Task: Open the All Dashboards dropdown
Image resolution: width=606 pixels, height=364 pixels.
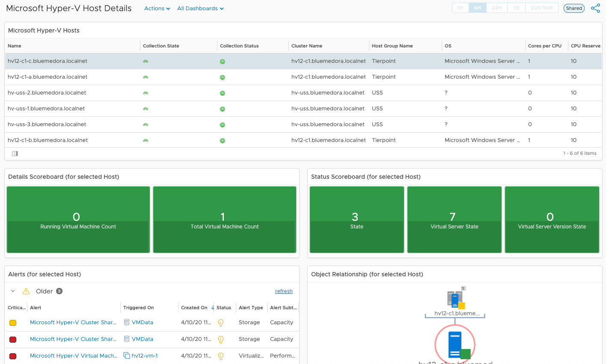Action: (x=200, y=9)
